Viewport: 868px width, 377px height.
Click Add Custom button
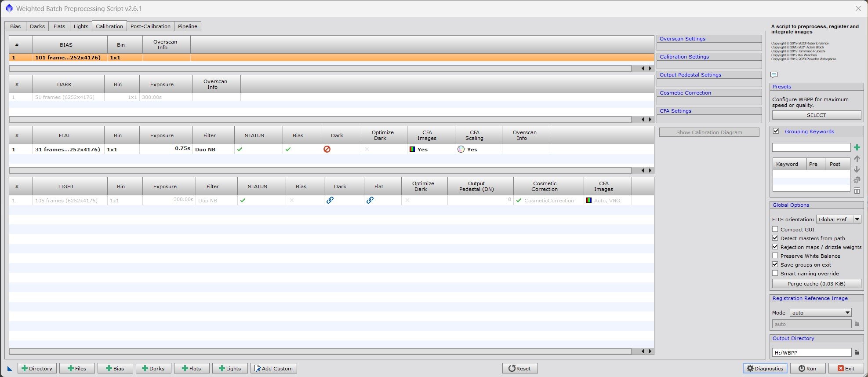[x=273, y=368]
